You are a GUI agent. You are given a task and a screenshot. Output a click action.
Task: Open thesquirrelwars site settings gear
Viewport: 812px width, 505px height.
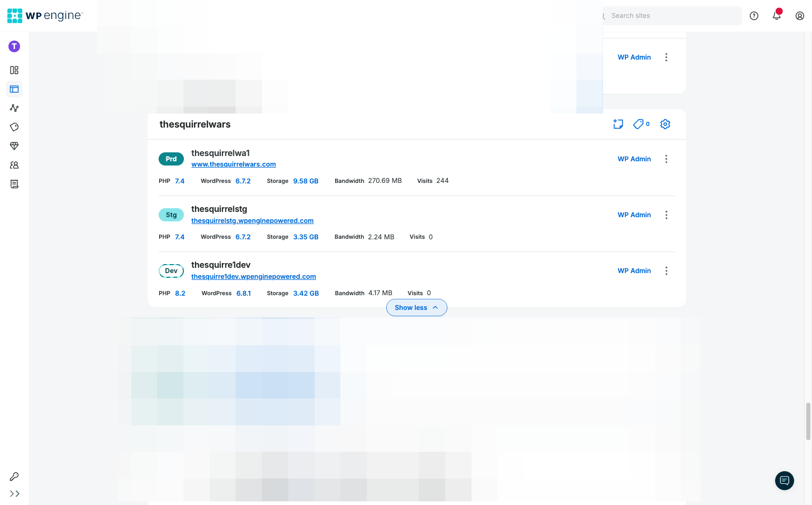[x=666, y=124]
